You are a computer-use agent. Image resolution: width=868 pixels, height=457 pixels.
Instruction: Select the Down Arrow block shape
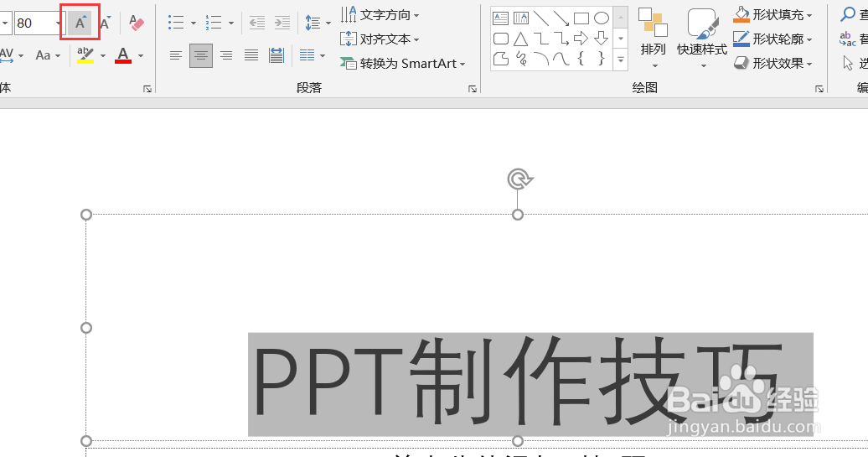click(x=602, y=39)
